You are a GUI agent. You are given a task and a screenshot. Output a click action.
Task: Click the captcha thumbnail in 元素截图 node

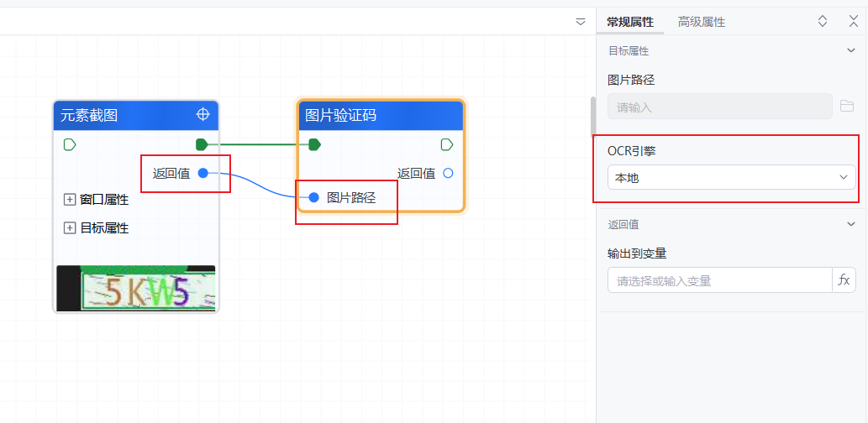(x=136, y=288)
